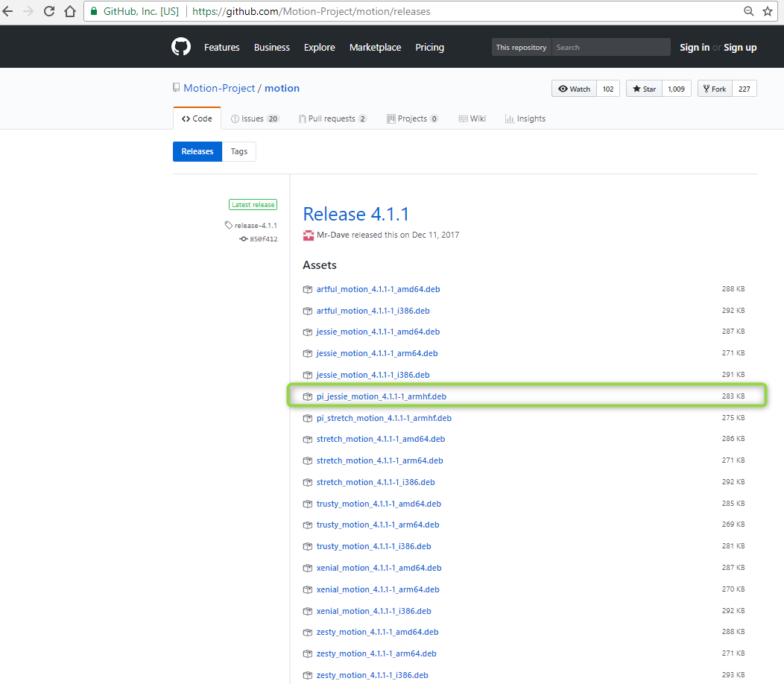Open the 102 watchers count

[x=608, y=89]
